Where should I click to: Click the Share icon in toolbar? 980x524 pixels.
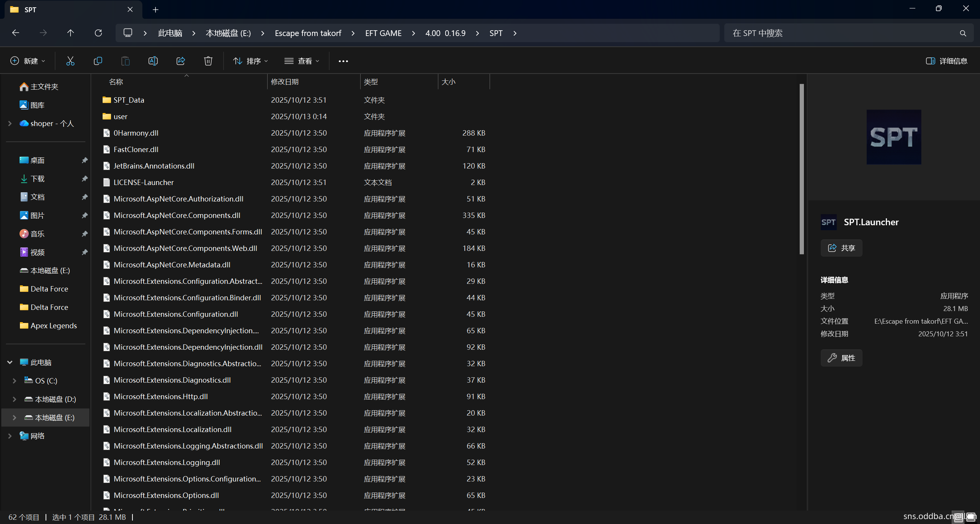[x=181, y=61]
